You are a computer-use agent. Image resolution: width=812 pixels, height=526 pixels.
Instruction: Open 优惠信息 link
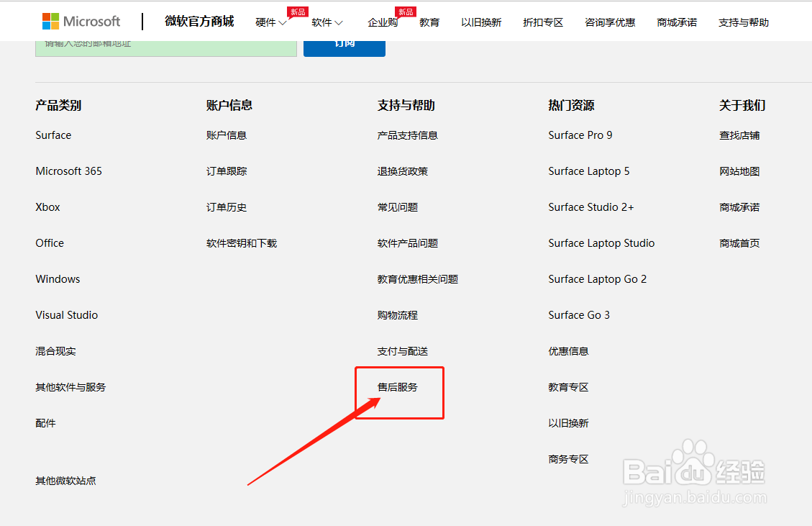click(568, 351)
